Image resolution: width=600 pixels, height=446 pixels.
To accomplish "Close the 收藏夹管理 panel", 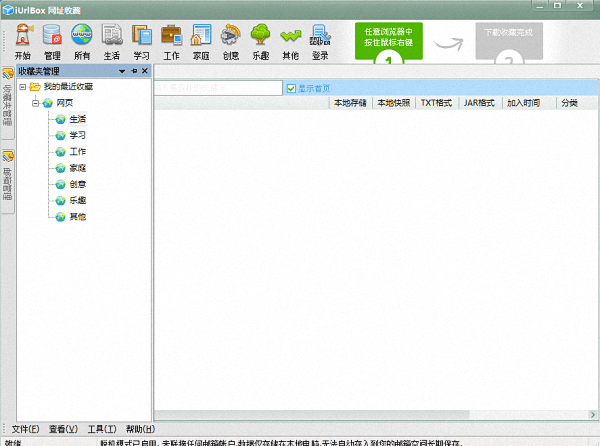I will (145, 72).
